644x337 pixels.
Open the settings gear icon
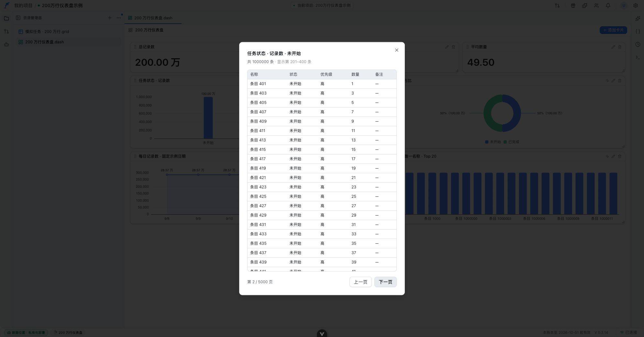[x=635, y=6]
